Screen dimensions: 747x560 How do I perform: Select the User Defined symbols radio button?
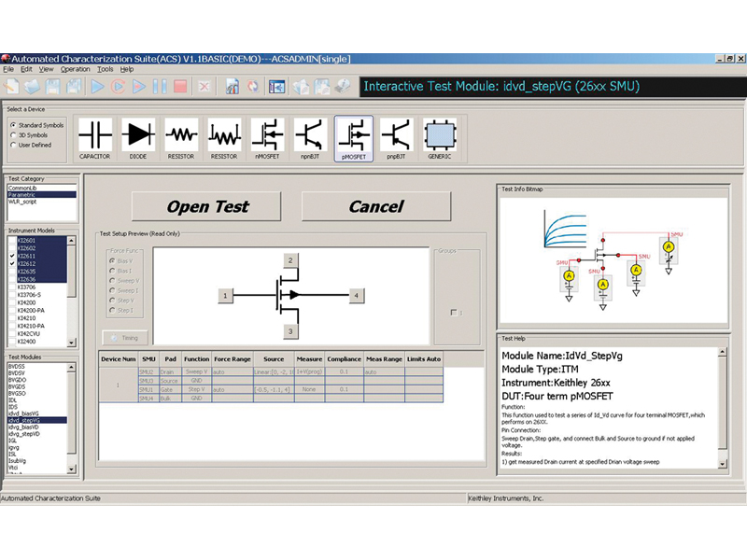coord(12,145)
